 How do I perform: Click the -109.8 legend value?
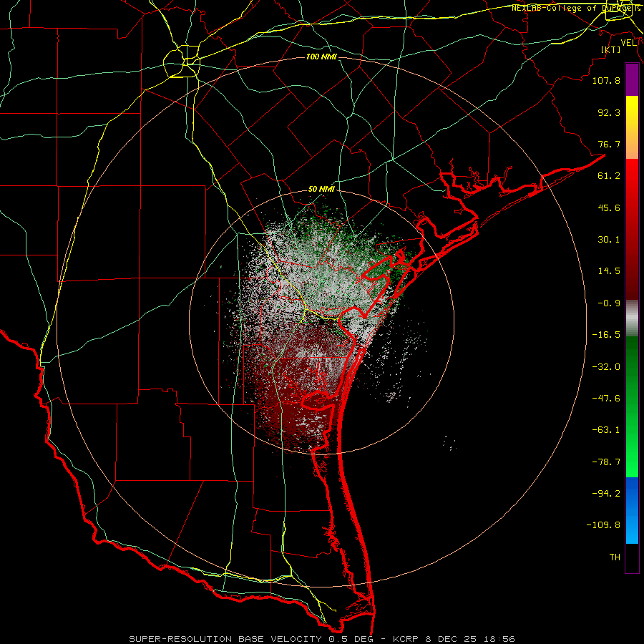pyautogui.click(x=603, y=525)
